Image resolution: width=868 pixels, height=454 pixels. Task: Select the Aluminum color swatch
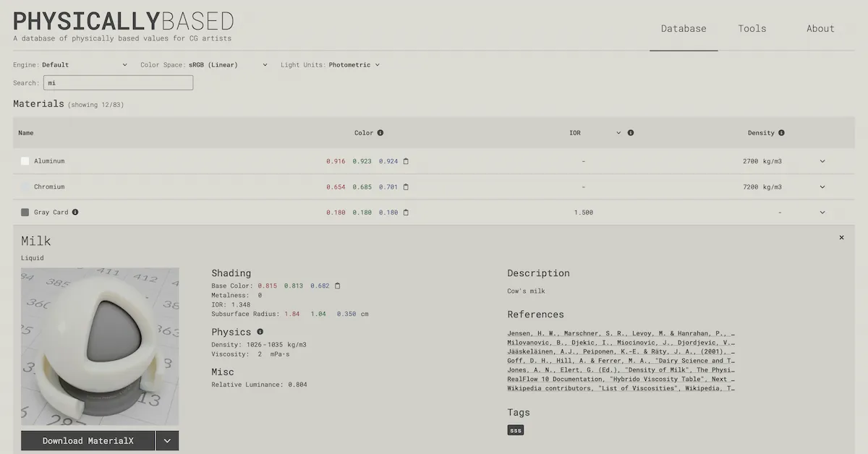click(25, 160)
